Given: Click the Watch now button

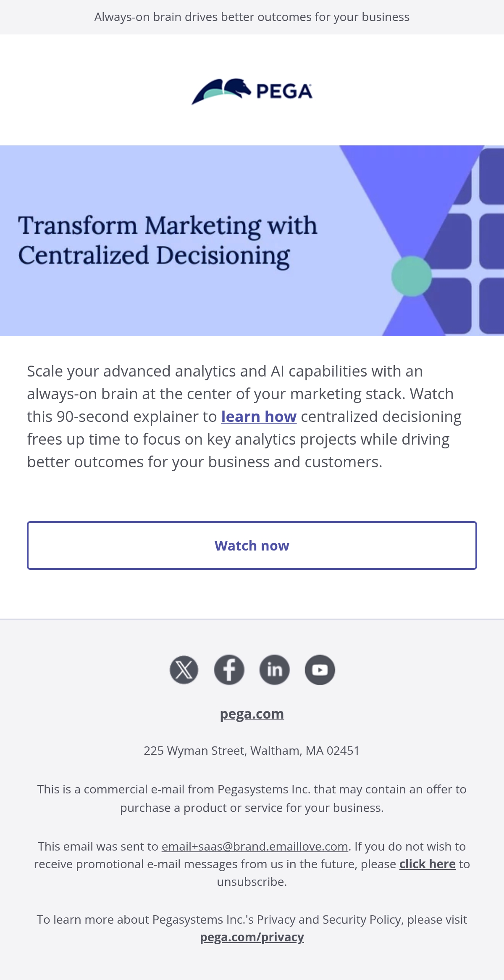Looking at the screenshot, I should pos(252,545).
